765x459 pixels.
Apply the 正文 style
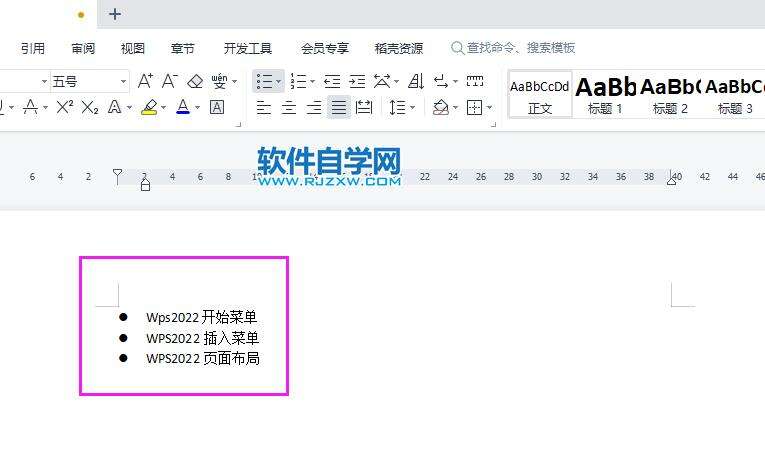(540, 96)
